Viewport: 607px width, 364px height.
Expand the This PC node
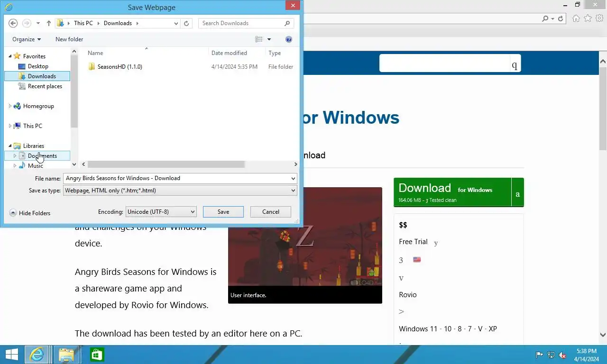[x=10, y=126]
